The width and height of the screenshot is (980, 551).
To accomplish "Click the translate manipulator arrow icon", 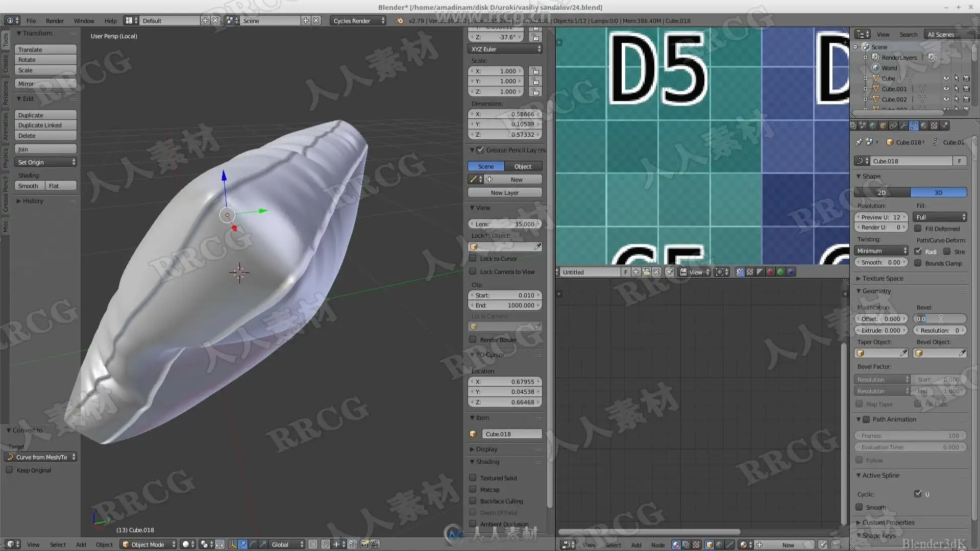I will click(242, 544).
